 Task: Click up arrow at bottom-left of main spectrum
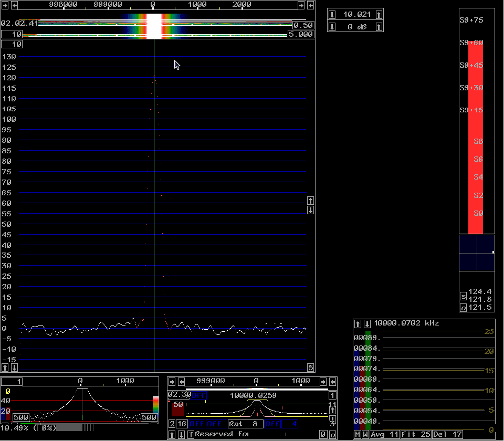click(5, 367)
